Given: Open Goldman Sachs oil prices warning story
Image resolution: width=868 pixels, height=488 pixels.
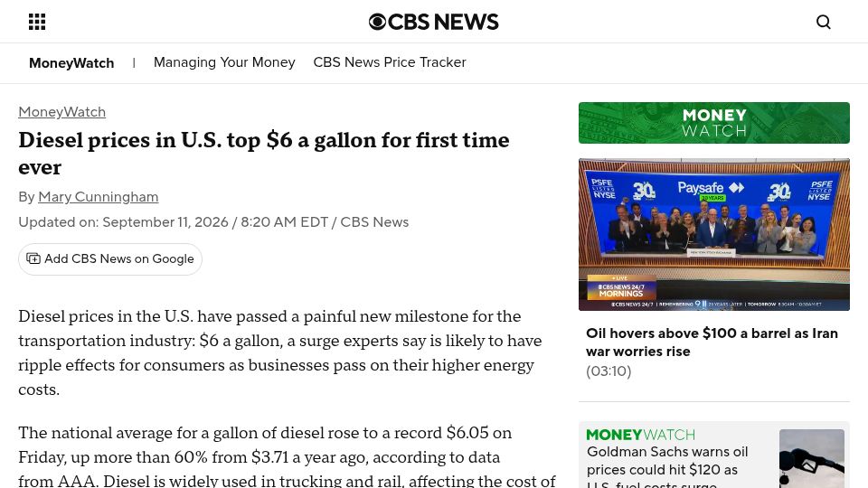Looking at the screenshot, I should coord(667,468).
